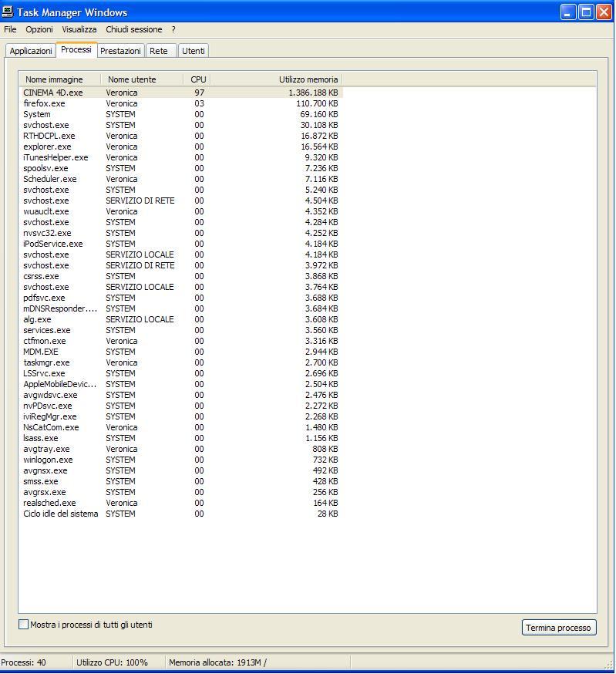
Task: Switch to the Prestazioni tab
Action: click(120, 51)
